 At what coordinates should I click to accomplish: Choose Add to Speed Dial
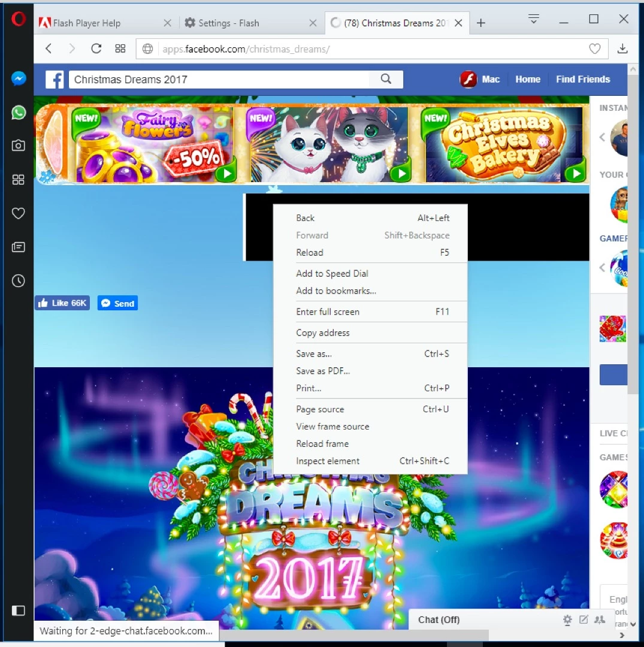[370, 274]
